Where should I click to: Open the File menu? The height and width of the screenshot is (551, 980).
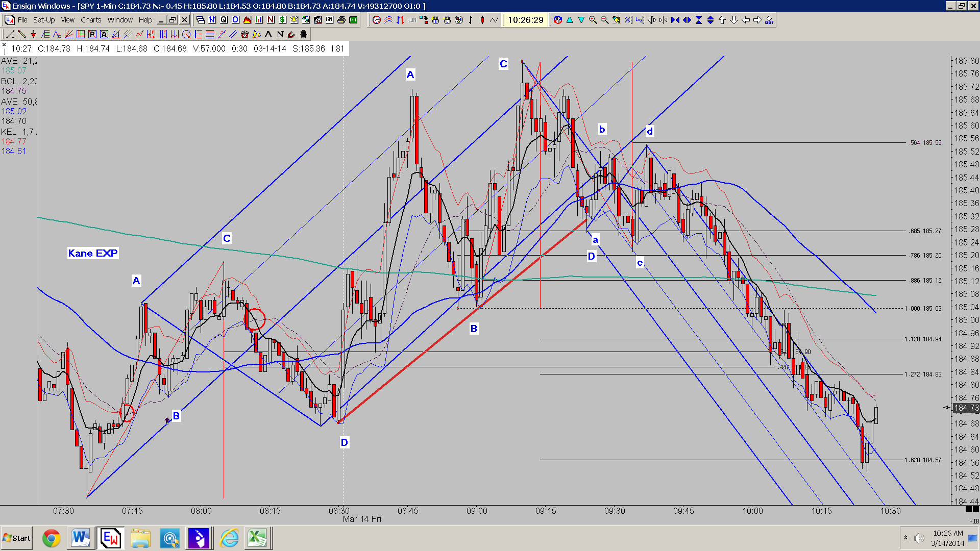pyautogui.click(x=22, y=20)
